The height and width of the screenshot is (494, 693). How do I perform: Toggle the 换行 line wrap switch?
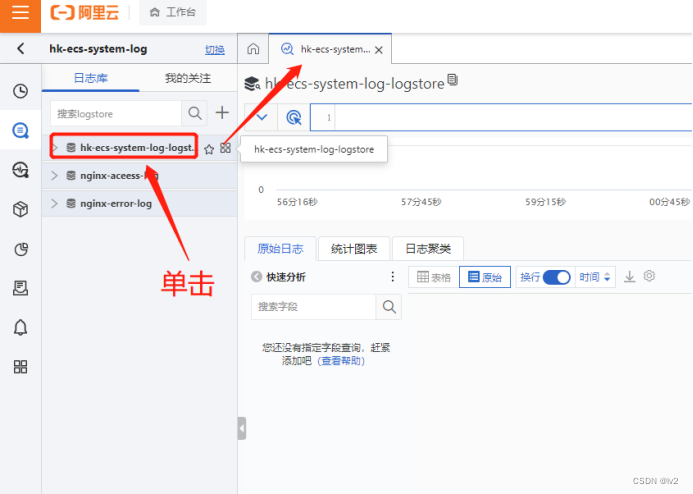coord(556,277)
